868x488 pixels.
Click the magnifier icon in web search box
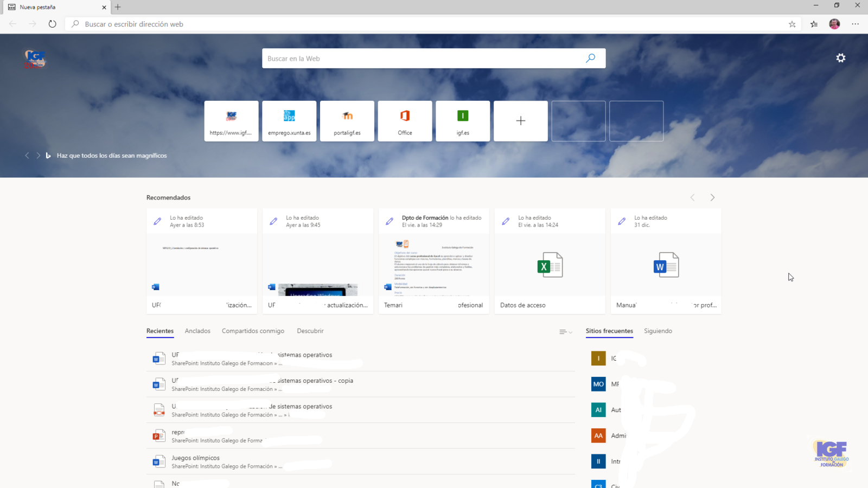pos(590,58)
